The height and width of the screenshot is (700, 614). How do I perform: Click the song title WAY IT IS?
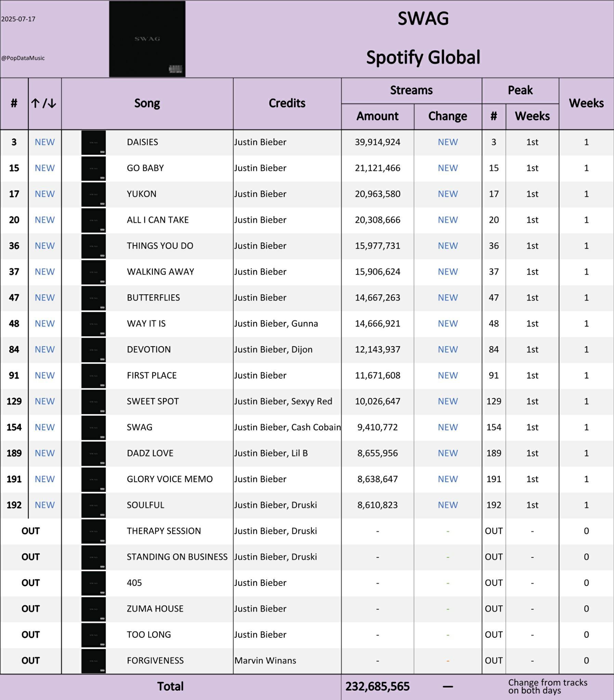click(146, 323)
